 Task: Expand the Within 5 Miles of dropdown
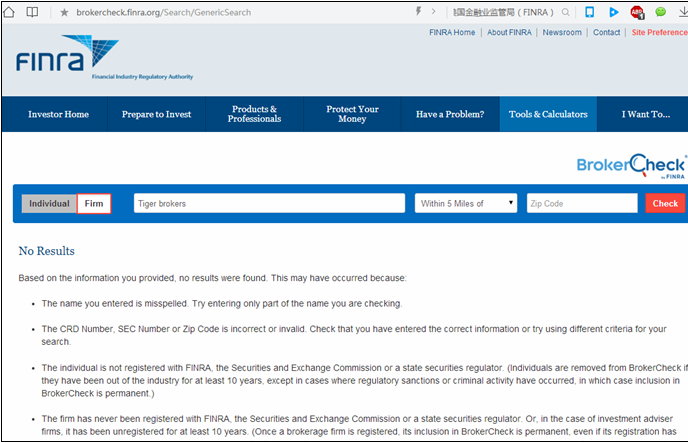pos(466,203)
